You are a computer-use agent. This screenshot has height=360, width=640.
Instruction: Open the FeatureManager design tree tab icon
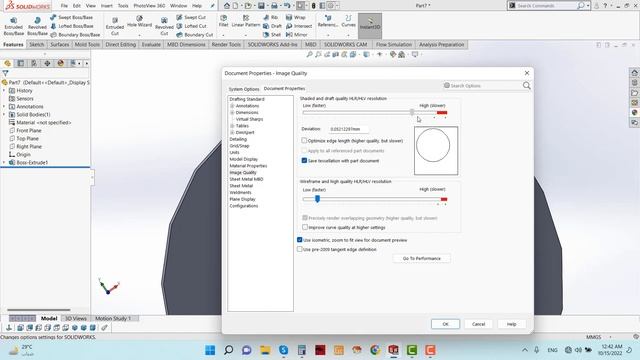pyautogui.click(x=7, y=63)
